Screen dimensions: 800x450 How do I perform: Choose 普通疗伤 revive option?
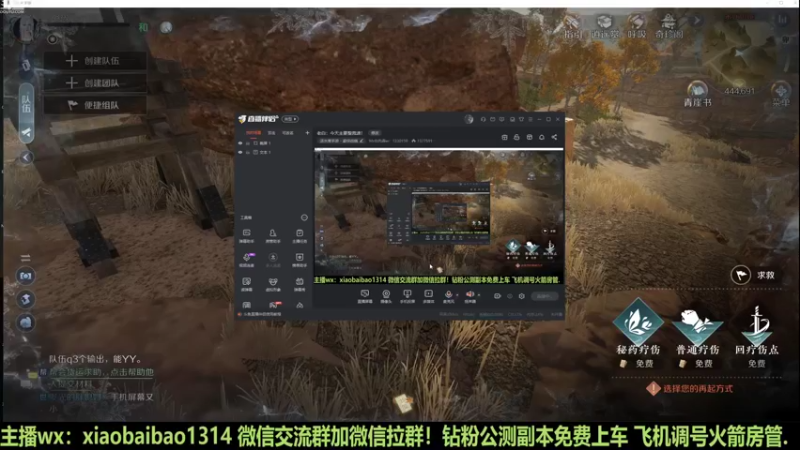pos(697,337)
